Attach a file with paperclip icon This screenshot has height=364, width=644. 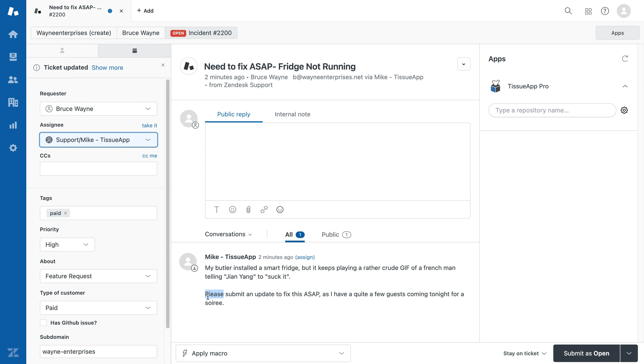coord(248,210)
